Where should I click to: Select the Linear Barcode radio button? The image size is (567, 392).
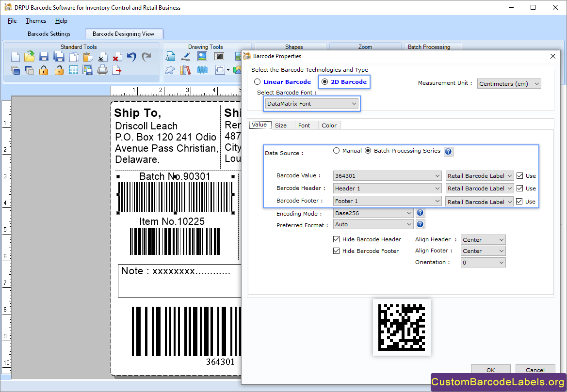(257, 82)
